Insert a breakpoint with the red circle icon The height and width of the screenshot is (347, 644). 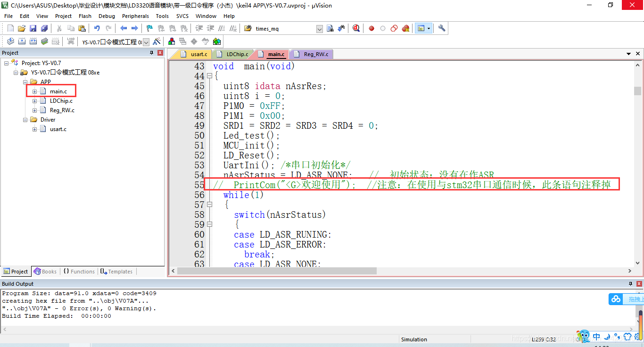tap(371, 28)
